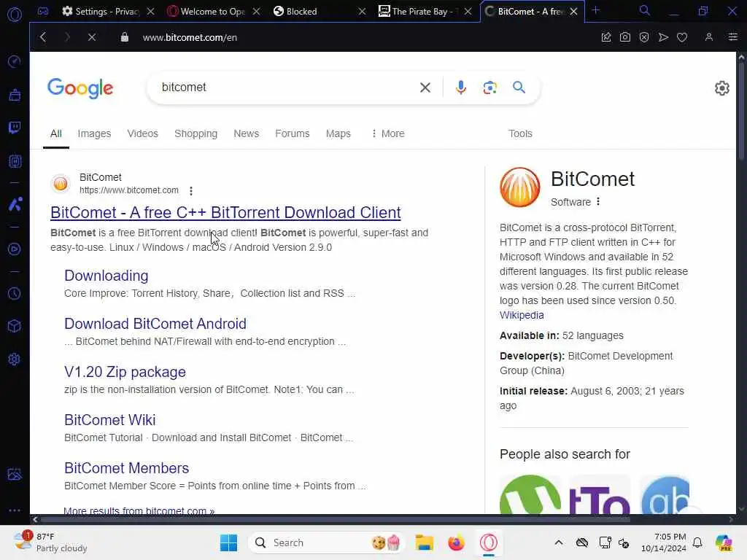Open the ad blocker shield icon

click(644, 37)
